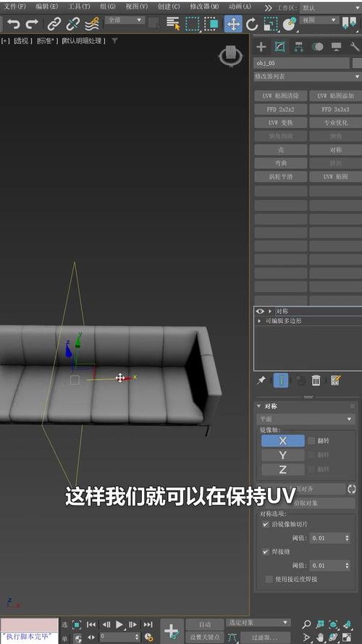Open the Utilities wrench tab
Screen dimensions: 362x644
355,47
